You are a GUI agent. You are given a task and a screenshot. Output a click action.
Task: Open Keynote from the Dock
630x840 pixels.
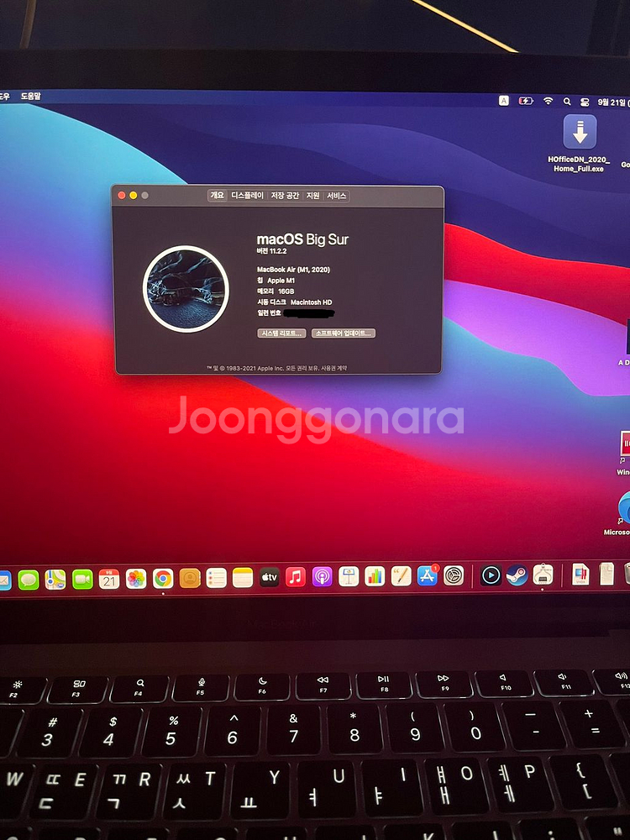pos(349,576)
